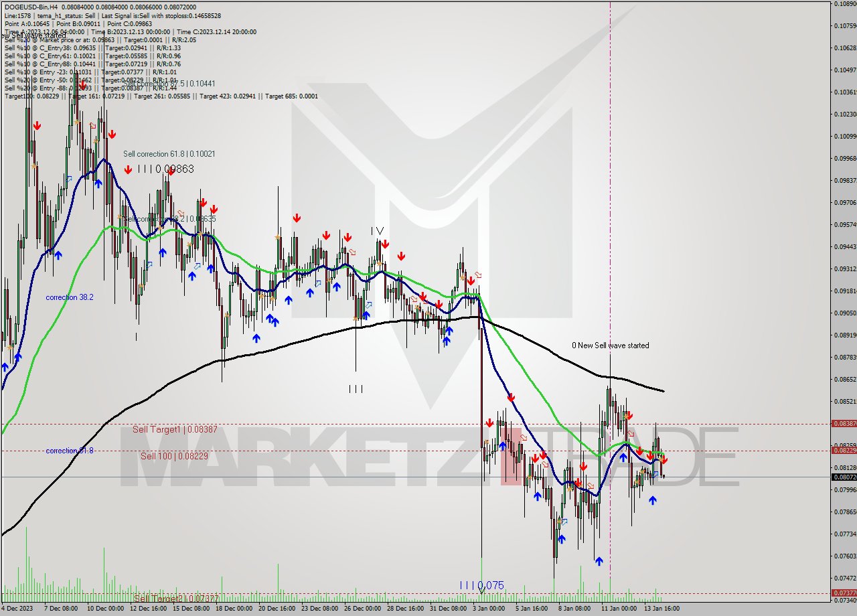Click the 'Sell 100 | 0.08229' label
The width and height of the screenshot is (857, 616).
coord(174,456)
